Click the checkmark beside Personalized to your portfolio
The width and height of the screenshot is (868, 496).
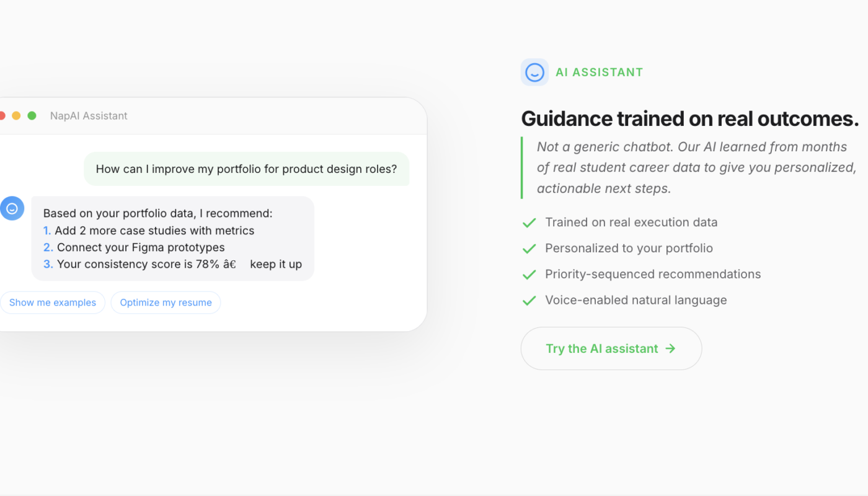(529, 249)
